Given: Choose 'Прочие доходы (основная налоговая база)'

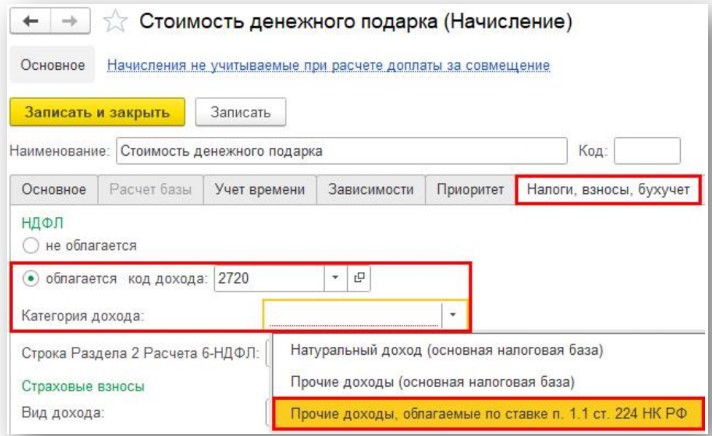Looking at the screenshot, I should tap(432, 382).
